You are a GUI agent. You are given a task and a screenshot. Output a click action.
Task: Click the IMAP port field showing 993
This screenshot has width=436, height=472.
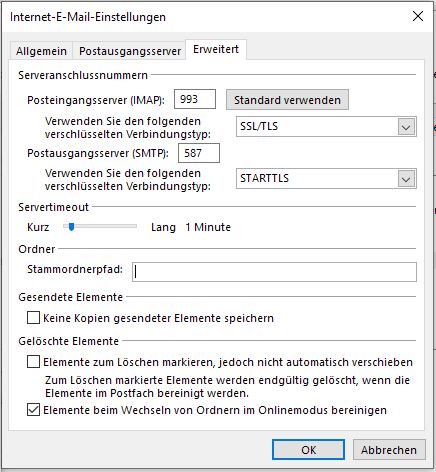[195, 99]
